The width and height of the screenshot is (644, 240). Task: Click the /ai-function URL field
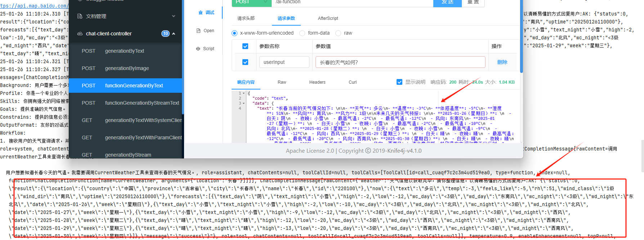[353, 3]
